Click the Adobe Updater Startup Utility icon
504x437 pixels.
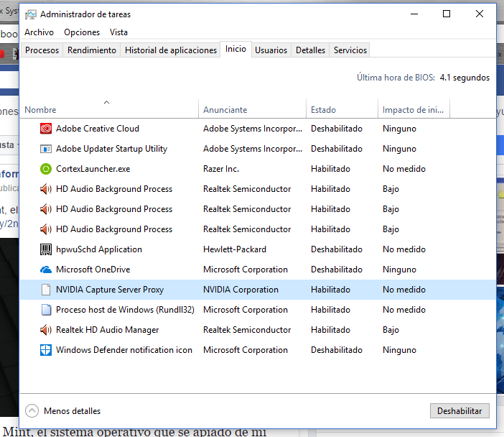point(46,149)
